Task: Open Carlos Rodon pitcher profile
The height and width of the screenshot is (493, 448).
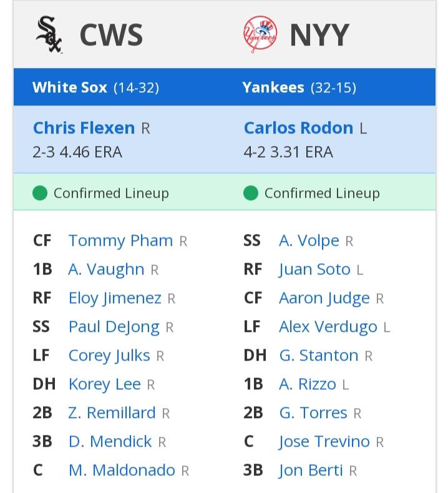Action: 299,128
